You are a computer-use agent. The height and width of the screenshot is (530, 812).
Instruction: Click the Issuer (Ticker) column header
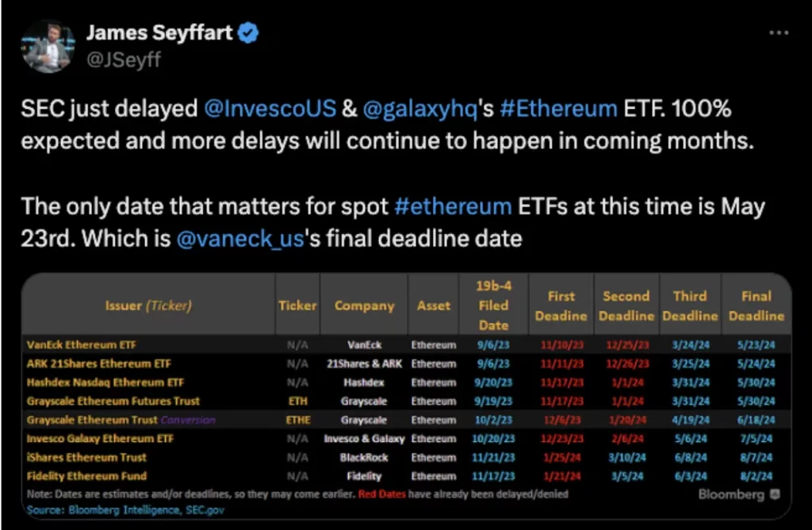point(148,305)
